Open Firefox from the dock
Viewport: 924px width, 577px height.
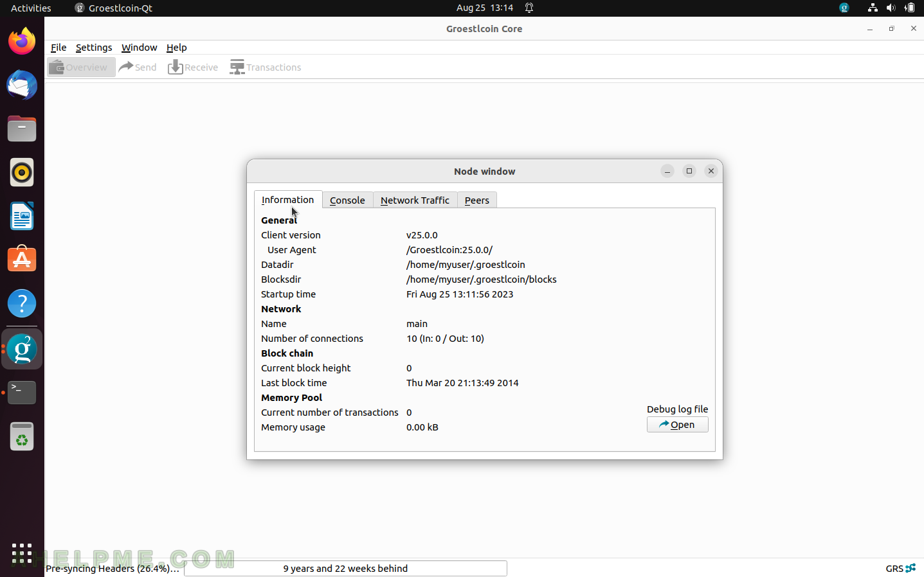(x=22, y=41)
